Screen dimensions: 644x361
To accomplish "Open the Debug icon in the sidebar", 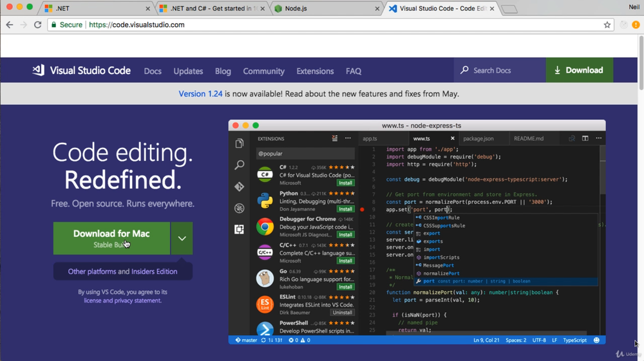I will coord(240,208).
